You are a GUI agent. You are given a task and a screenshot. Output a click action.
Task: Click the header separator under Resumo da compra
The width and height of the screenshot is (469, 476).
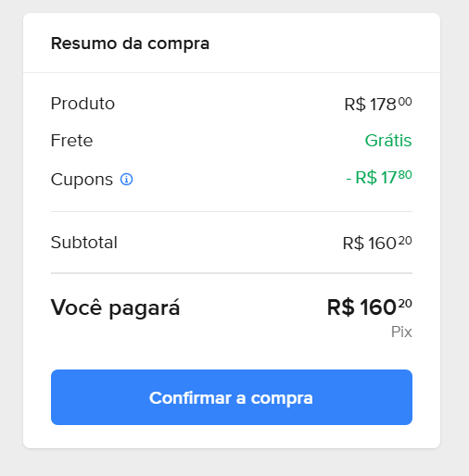click(232, 73)
